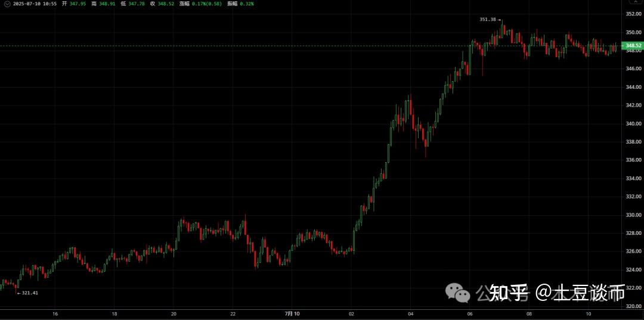Click the 收 348.52 closing price readout
This screenshot has height=320, width=644.
click(162, 4)
